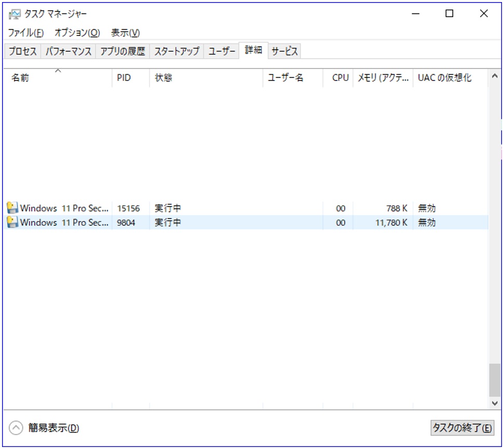Click 実行中 status in PID 15156 row
Screen dimensions: 503x448
coord(168,208)
